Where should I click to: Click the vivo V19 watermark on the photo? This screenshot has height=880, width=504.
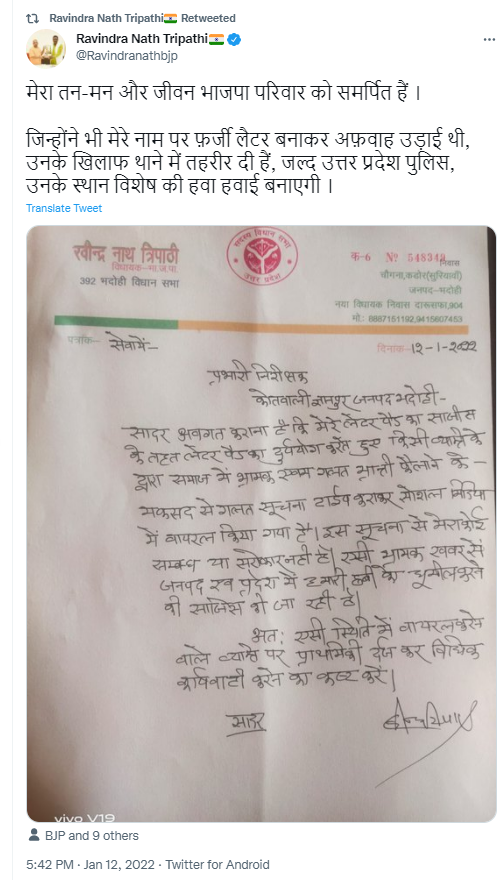click(x=85, y=818)
